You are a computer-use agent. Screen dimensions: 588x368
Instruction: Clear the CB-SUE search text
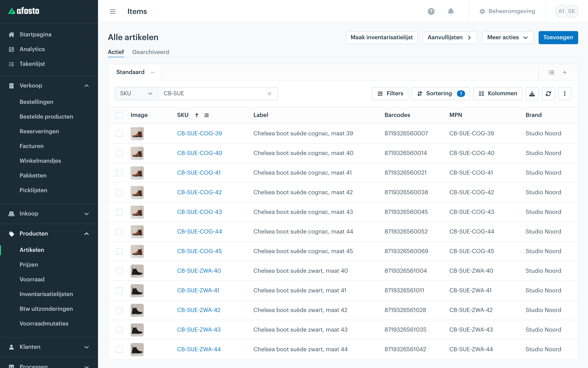(x=269, y=94)
